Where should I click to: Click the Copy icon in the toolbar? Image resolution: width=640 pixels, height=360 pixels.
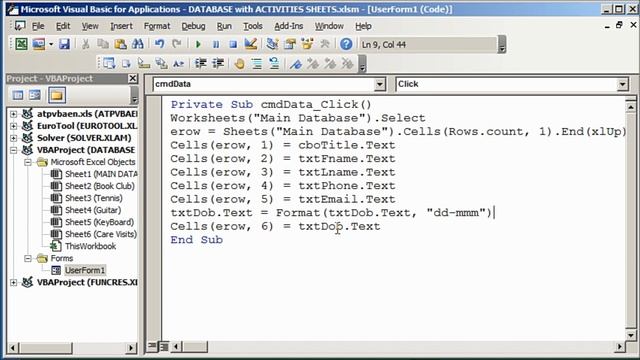(x=103, y=44)
